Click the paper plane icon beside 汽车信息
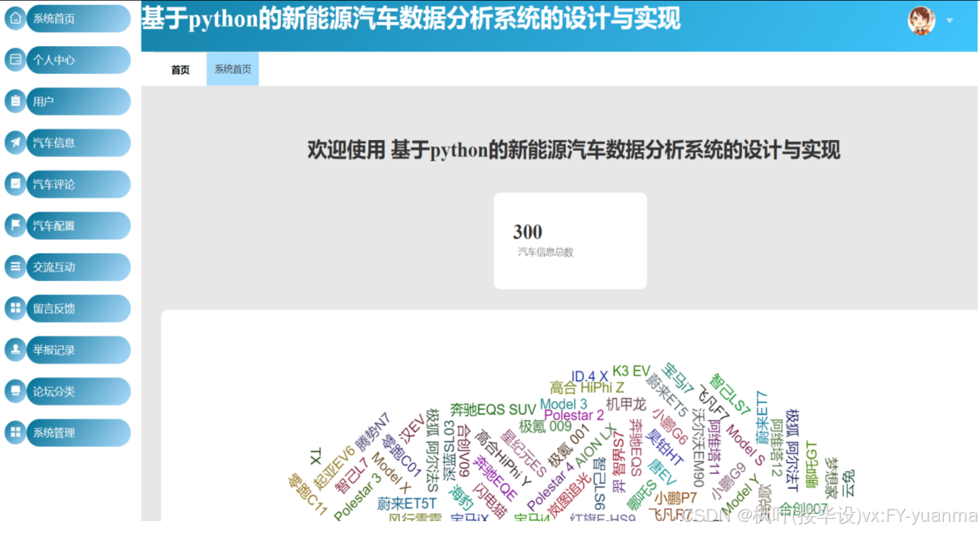980x533 pixels. coord(15,142)
